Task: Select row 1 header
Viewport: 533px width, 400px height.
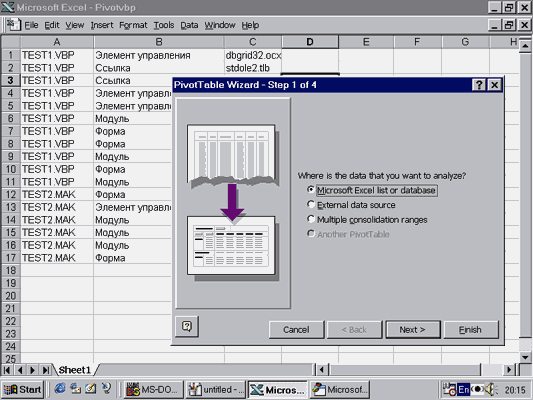Action: pos(11,55)
